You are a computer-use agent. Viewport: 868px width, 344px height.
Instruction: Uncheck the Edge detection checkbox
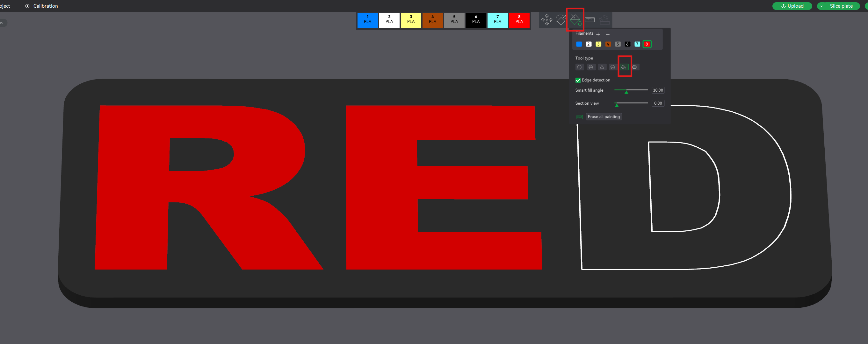click(578, 80)
